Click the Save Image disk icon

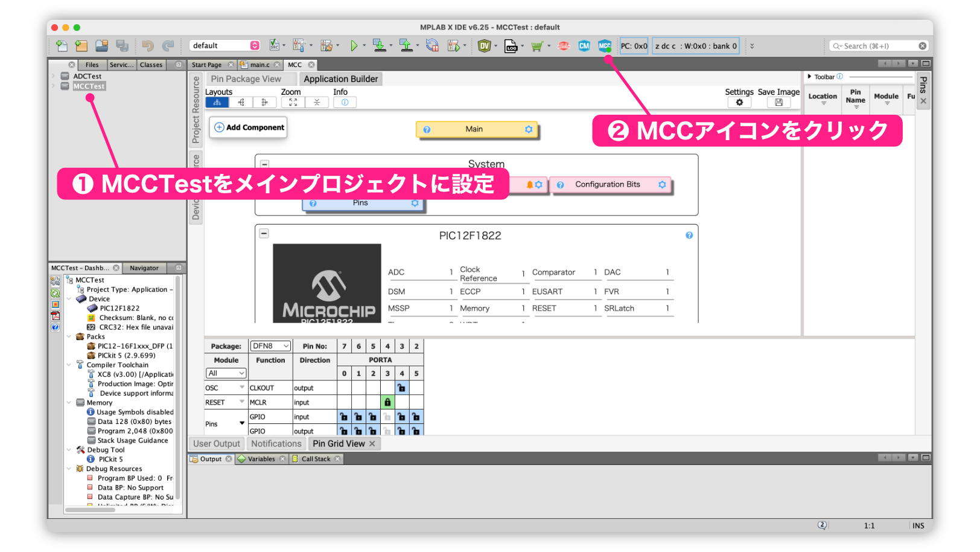[x=779, y=103]
